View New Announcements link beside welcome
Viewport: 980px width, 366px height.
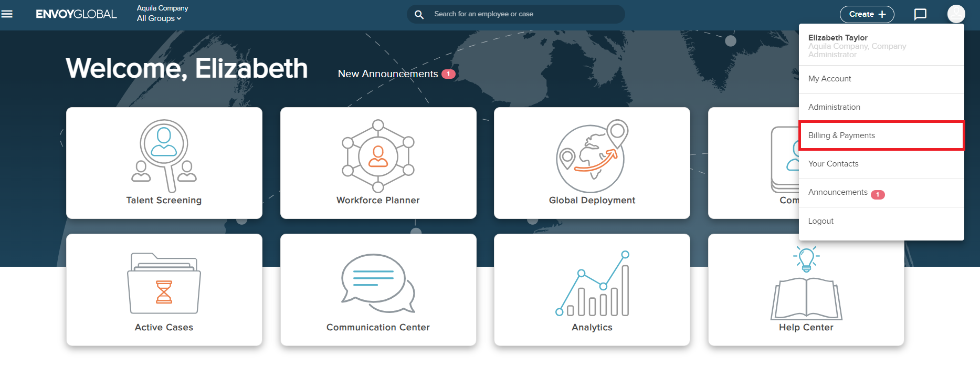(x=388, y=74)
